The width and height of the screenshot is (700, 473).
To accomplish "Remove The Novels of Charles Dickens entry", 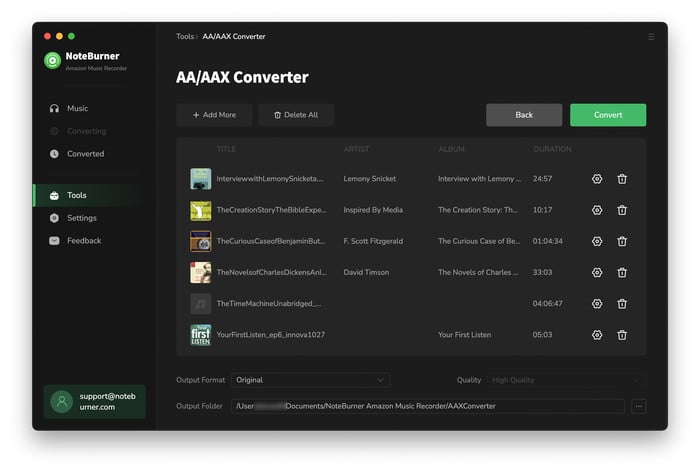I will point(622,272).
